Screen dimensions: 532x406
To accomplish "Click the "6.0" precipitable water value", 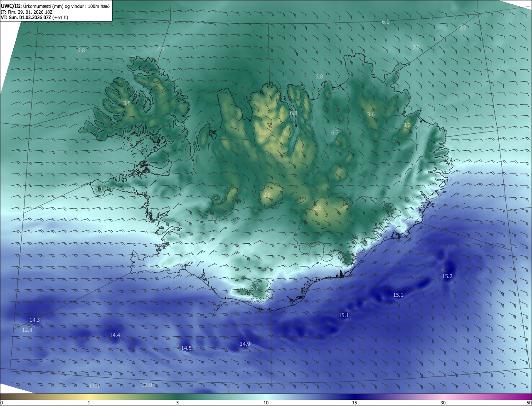I will coord(386,22).
